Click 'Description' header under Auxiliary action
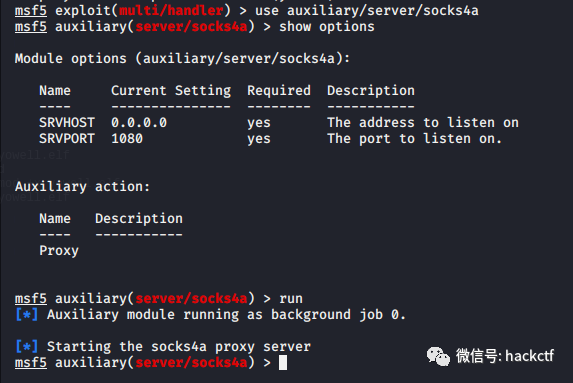The height and width of the screenshot is (383, 573). coord(139,219)
